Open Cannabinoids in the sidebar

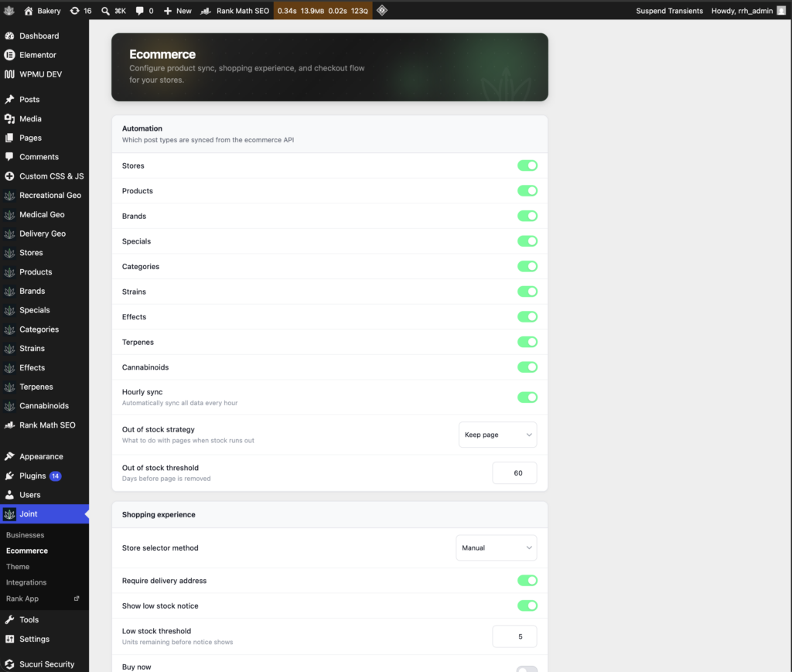(44, 406)
